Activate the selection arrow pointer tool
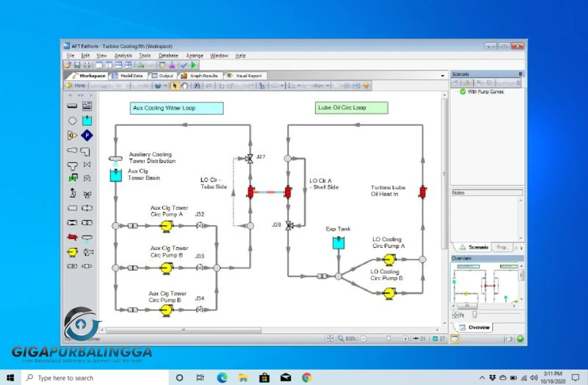 click(175, 85)
